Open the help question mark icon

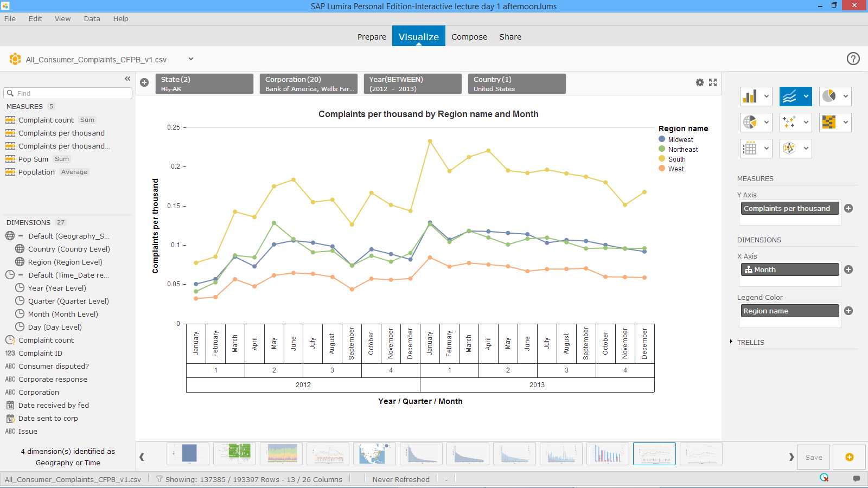coord(853,59)
